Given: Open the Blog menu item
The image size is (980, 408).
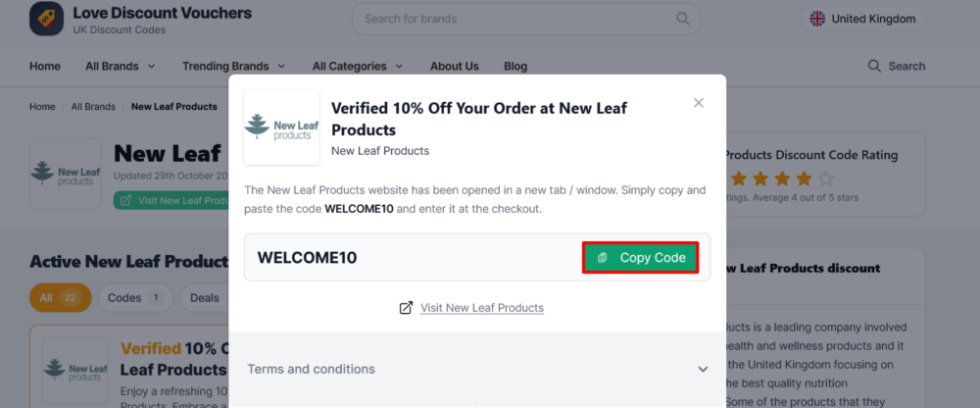Looking at the screenshot, I should point(515,66).
